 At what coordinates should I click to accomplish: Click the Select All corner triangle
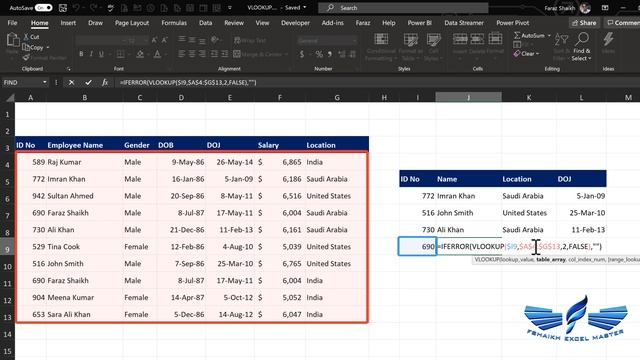(x=10, y=97)
